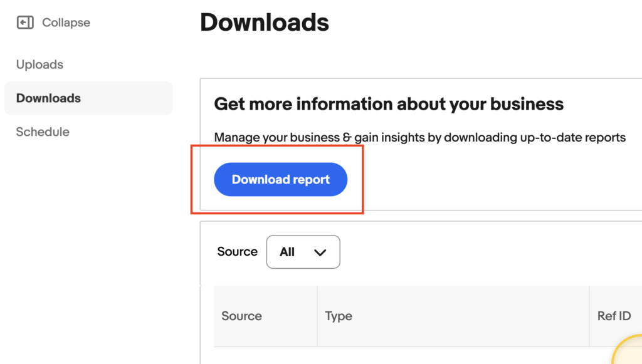The width and height of the screenshot is (642, 364).
Task: Click the Collapse sidebar arrow icon
Action: point(25,23)
